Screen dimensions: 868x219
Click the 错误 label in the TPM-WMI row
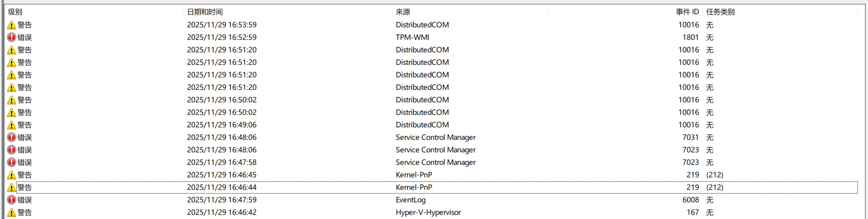(x=25, y=37)
